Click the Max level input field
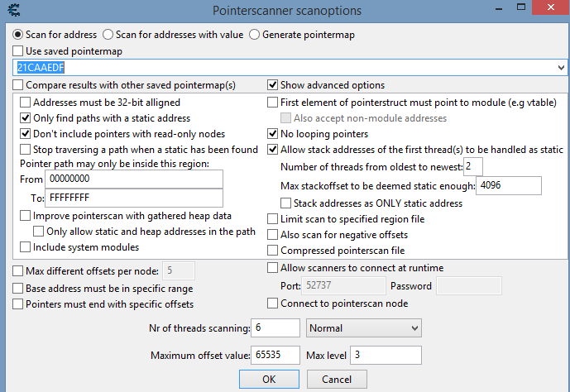Screen dimensions: 570x392 386,356
